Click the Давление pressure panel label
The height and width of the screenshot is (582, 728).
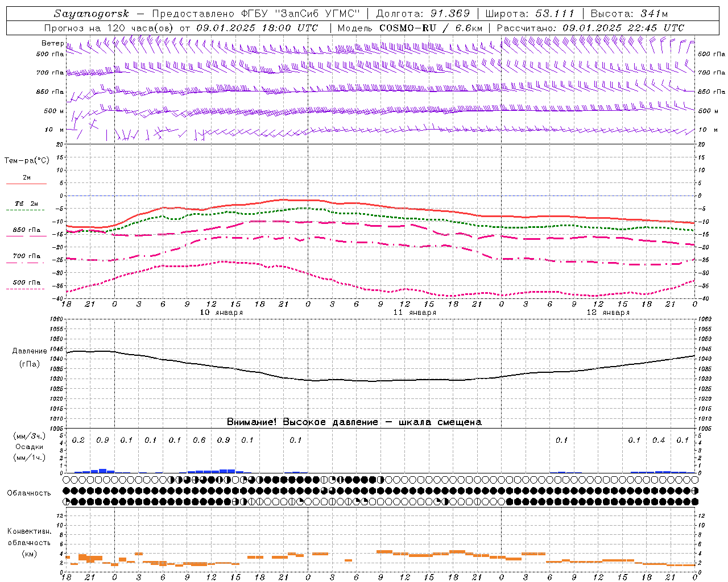[29, 351]
